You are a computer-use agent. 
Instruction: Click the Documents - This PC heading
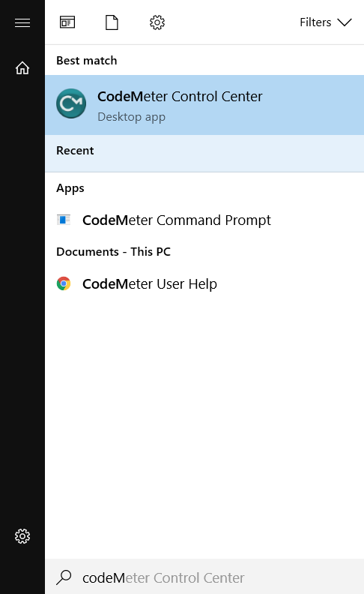pos(114,251)
